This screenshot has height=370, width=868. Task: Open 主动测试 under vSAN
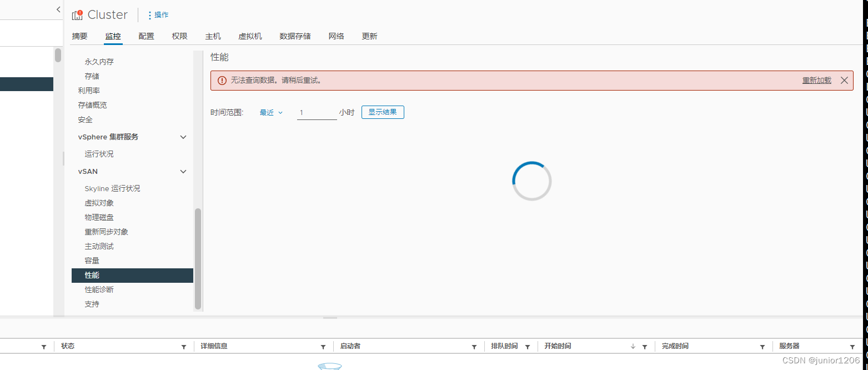pos(99,246)
